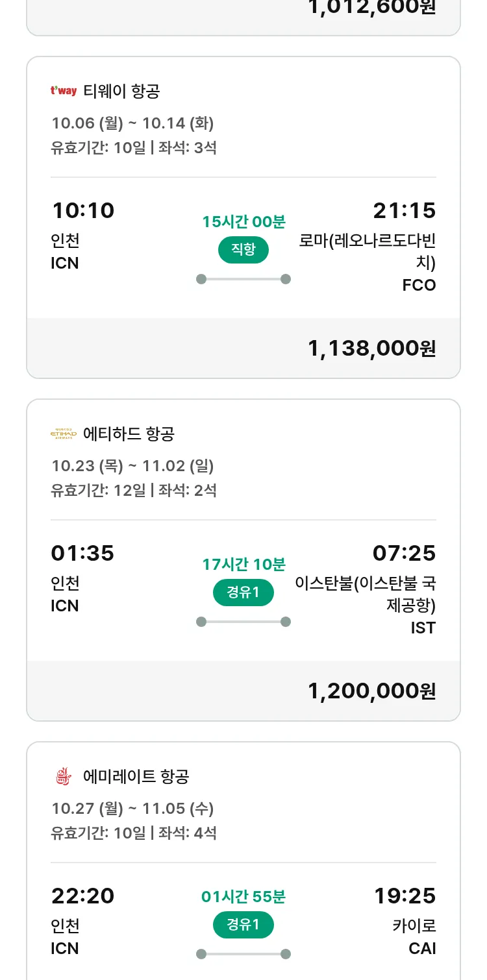This screenshot has width=487, height=980.
Task: Select the 1,012,600원 price at top
Action: point(371,8)
